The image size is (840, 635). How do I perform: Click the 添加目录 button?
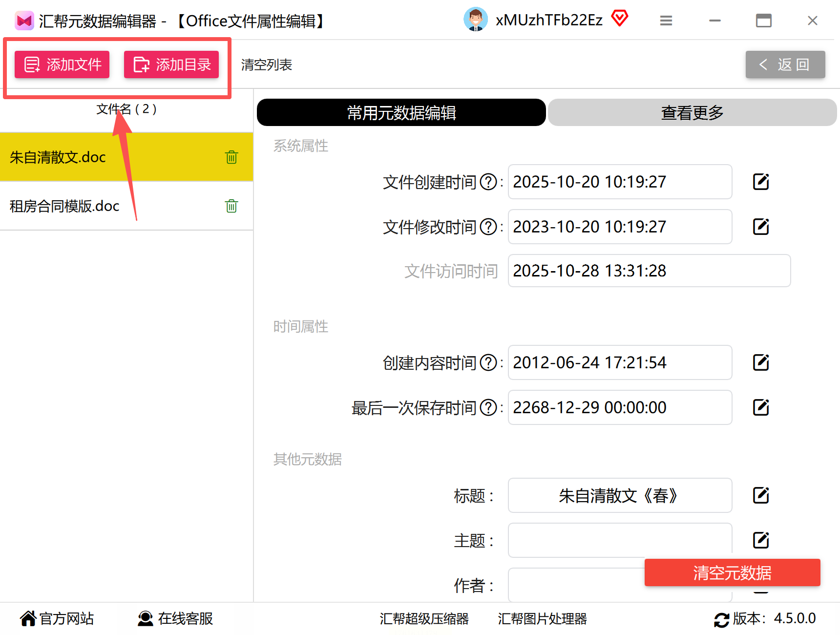point(171,64)
